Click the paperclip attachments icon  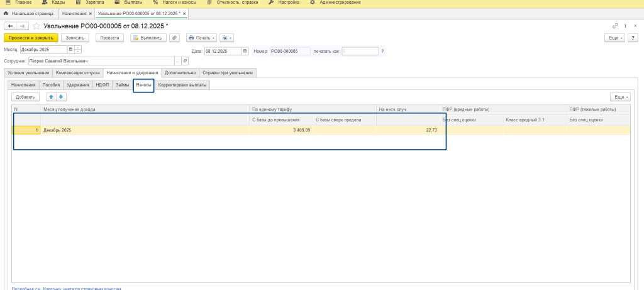pos(175,38)
